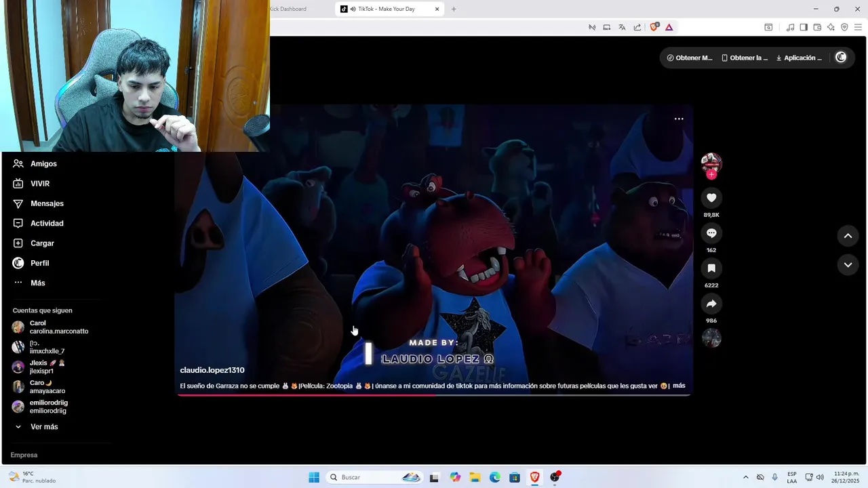
Task: Open the volume control in system tray
Action: click(820, 477)
